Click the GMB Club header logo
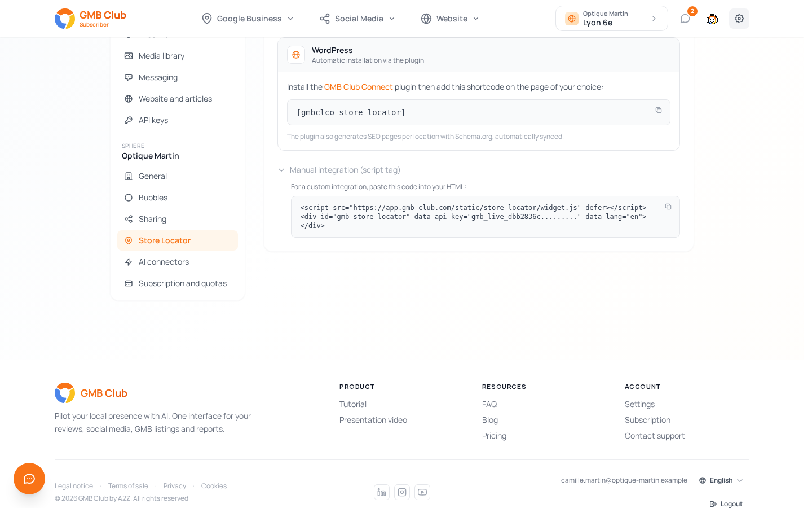The height and width of the screenshot is (508, 812). click(90, 19)
